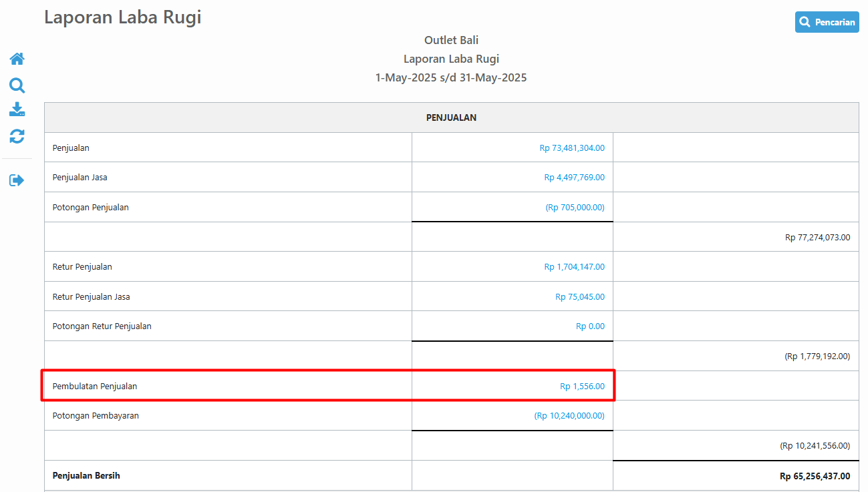
Task: Click the home icon in sidebar
Action: pyautogui.click(x=17, y=59)
